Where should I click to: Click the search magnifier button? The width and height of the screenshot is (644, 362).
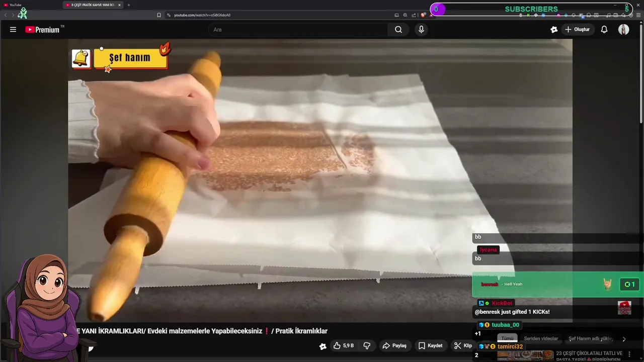coord(398,30)
